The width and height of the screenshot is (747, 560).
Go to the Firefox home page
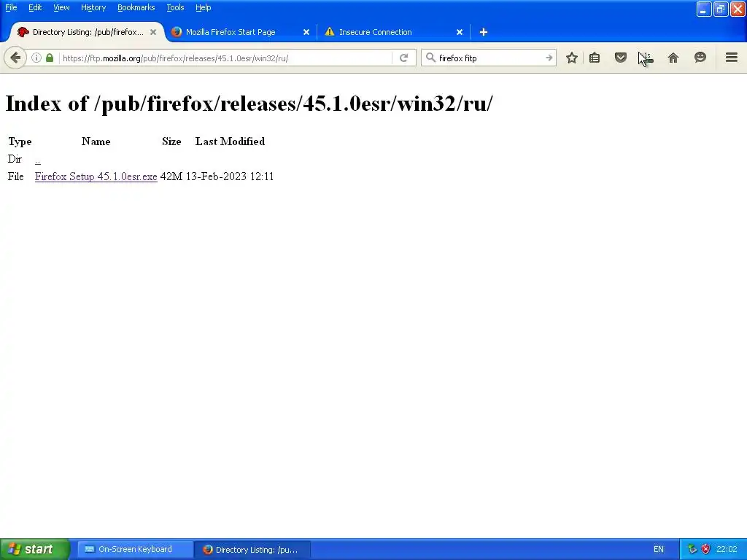pyautogui.click(x=673, y=58)
